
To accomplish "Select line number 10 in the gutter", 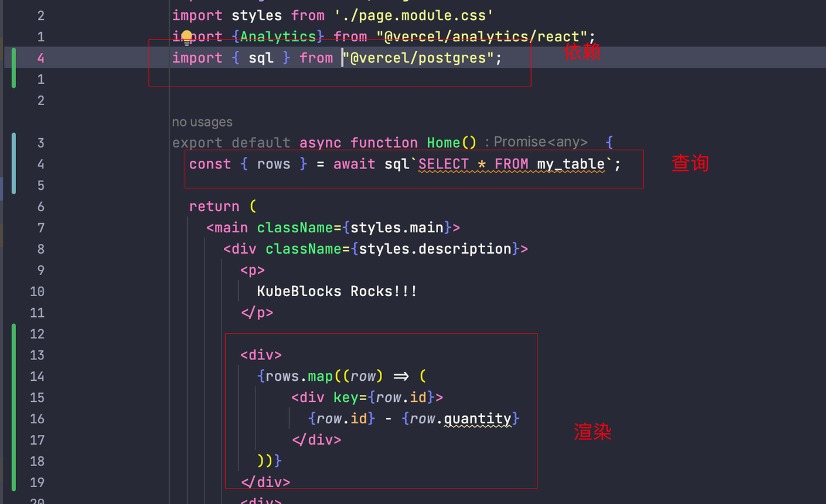I will tap(37, 291).
